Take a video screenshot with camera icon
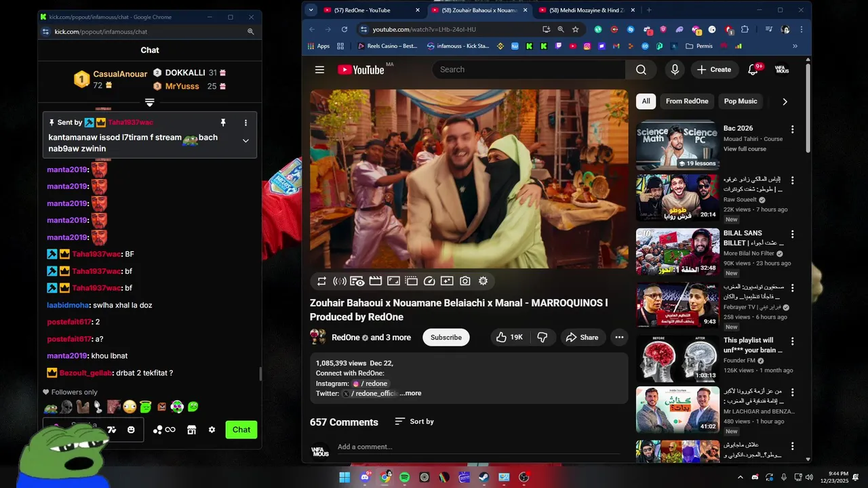Viewport: 868px width, 488px height. (x=465, y=281)
